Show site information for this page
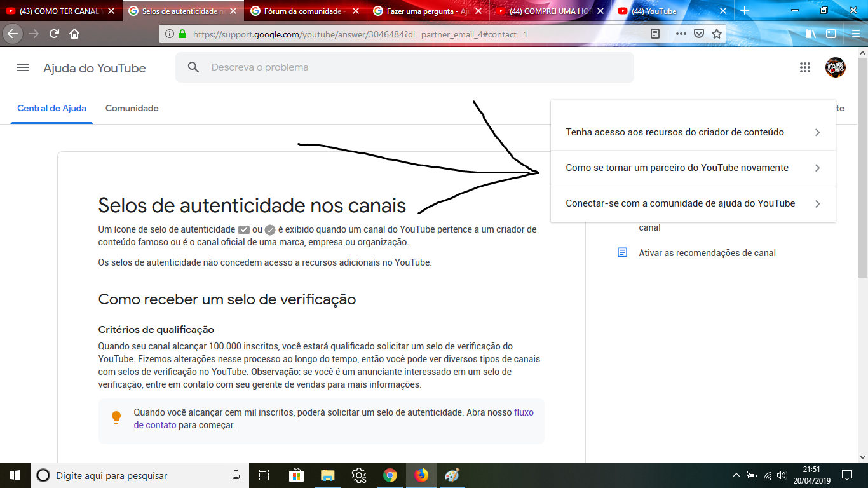Image resolution: width=868 pixels, height=488 pixels. [x=170, y=34]
